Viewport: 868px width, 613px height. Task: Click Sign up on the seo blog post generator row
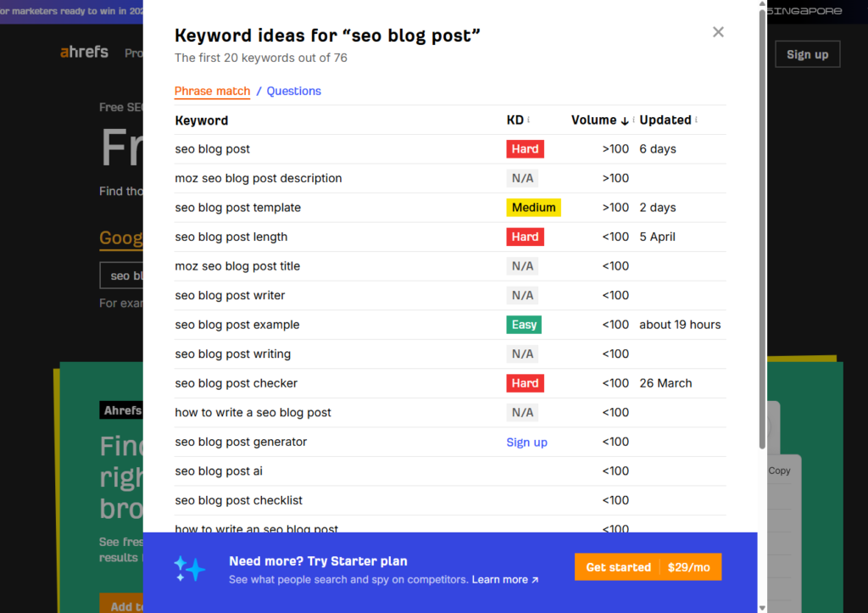pyautogui.click(x=526, y=442)
